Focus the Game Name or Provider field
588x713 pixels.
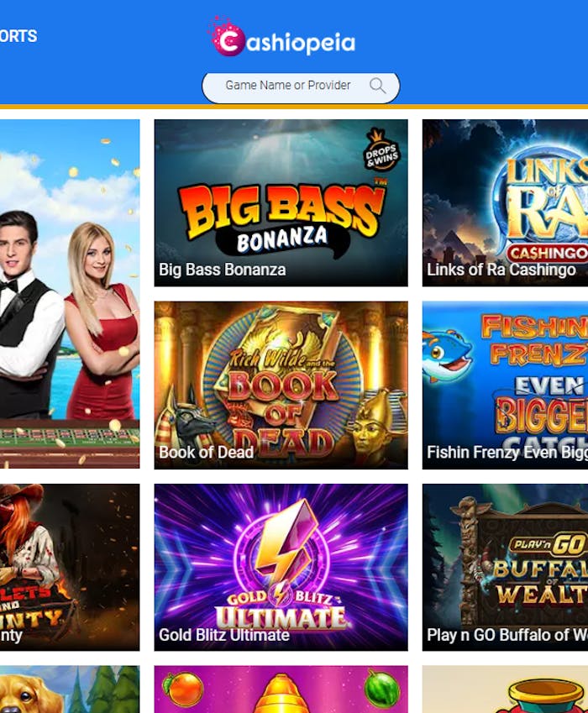coord(301,87)
